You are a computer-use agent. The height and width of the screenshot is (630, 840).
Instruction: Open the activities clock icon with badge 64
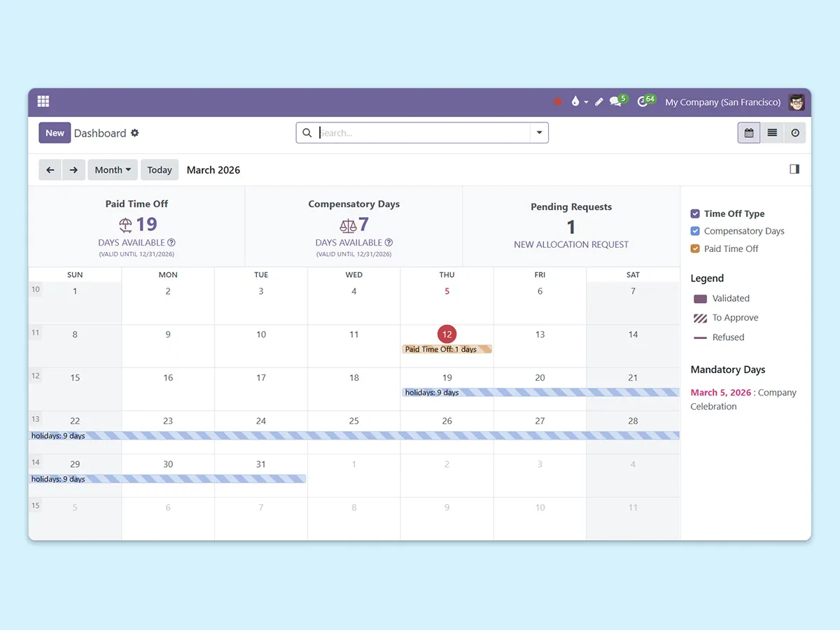click(644, 101)
